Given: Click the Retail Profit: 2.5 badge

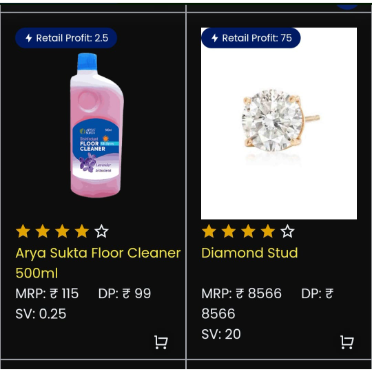Looking at the screenshot, I should (x=66, y=38).
